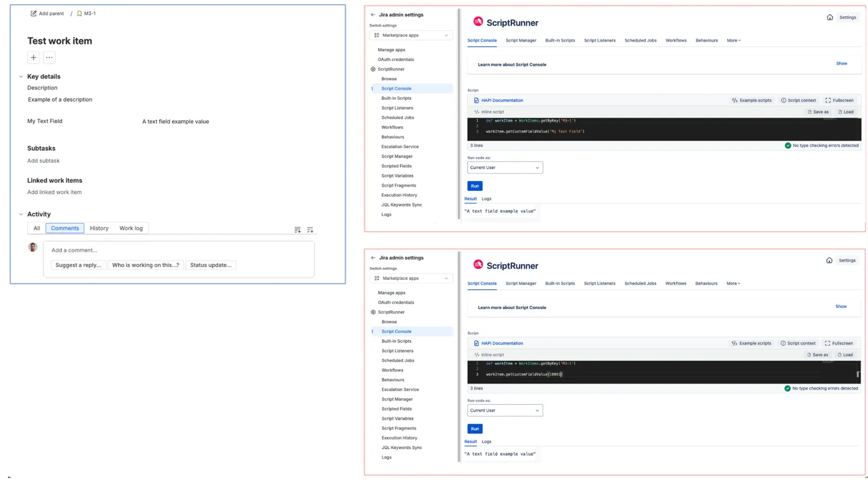Click the plus button under Test work item
Image resolution: width=868 pixels, height=484 pixels.
34,58
